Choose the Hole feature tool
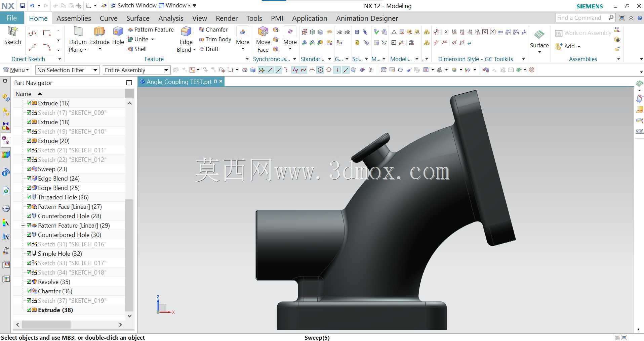 pos(118,35)
